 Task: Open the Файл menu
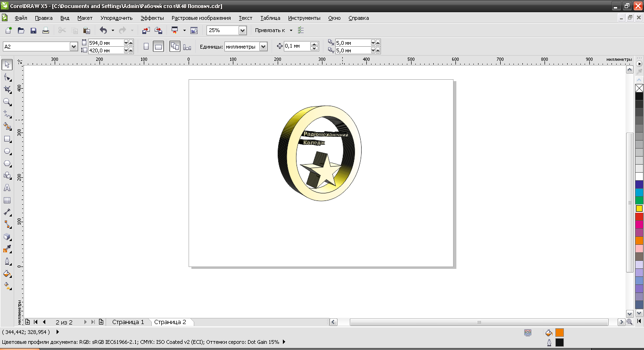tap(21, 18)
